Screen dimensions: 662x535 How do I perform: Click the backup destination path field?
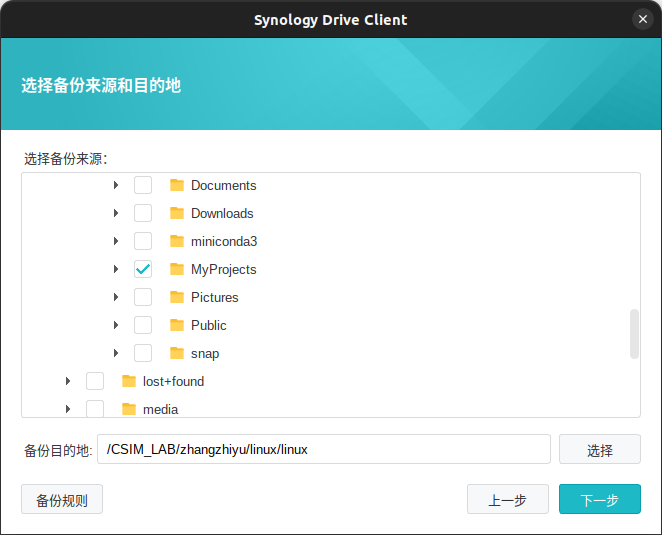pyautogui.click(x=324, y=449)
